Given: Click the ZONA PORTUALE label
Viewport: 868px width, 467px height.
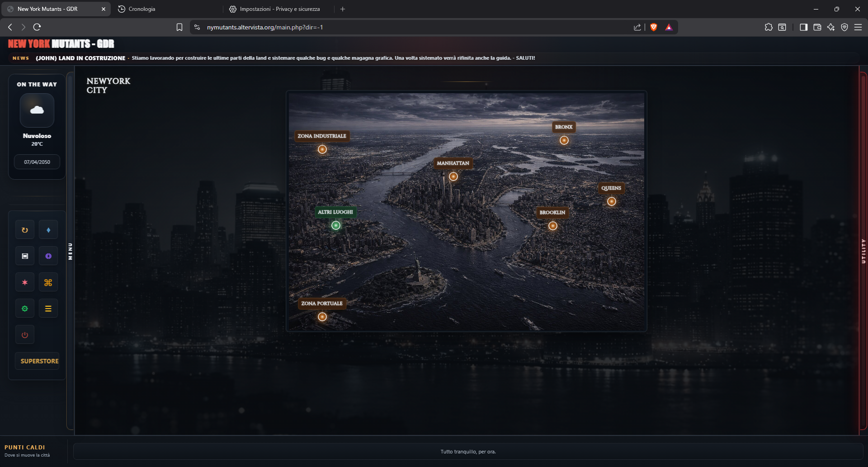Looking at the screenshot, I should 322,303.
